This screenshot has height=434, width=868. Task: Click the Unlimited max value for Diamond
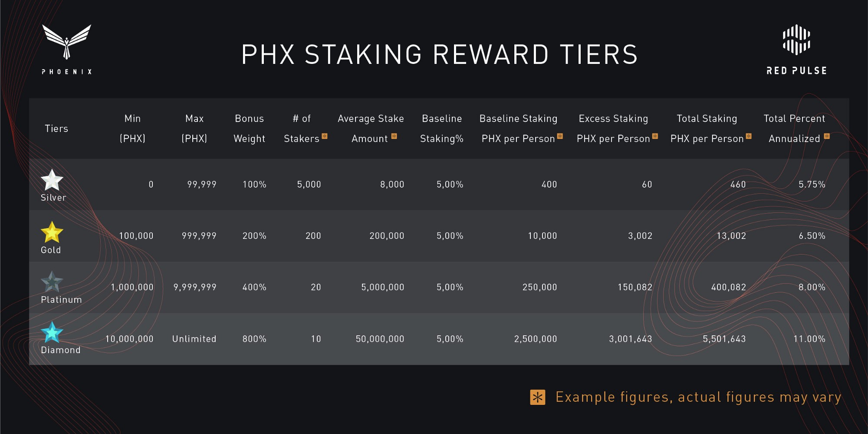[x=194, y=339]
